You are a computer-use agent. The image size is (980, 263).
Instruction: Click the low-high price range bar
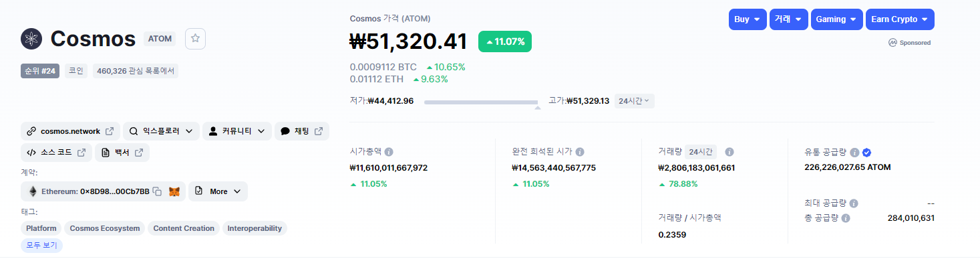click(x=481, y=102)
